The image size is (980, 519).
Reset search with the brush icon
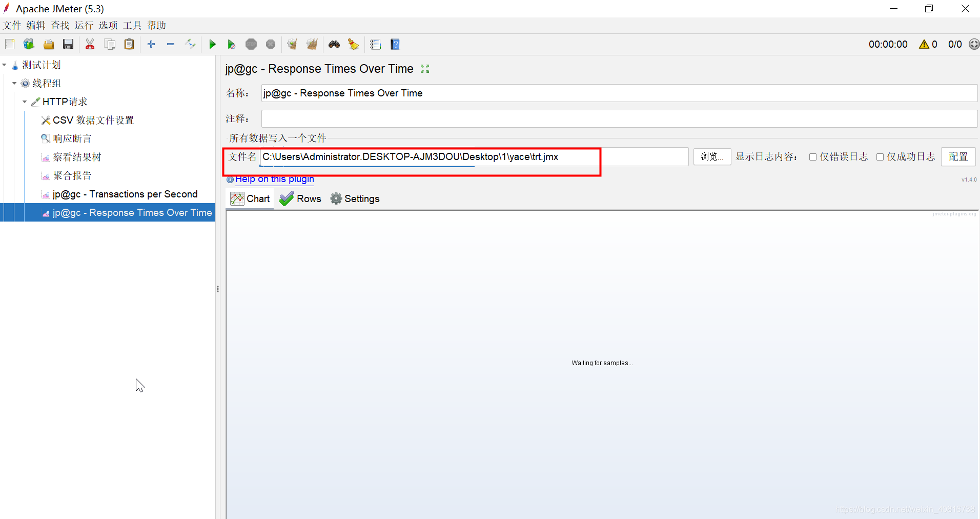tap(353, 44)
